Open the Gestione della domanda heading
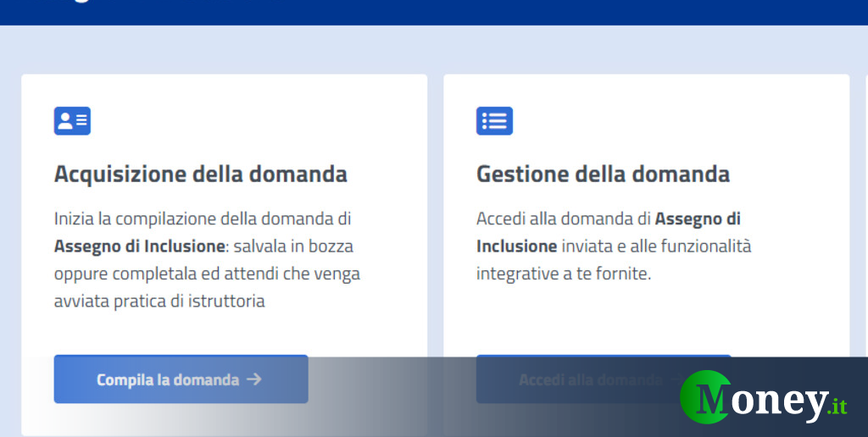Screen dimensions: 868x437 [x=603, y=174]
